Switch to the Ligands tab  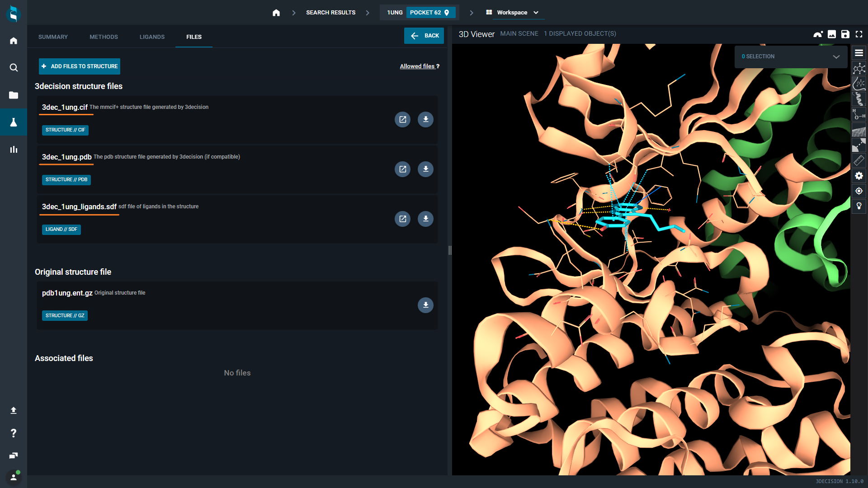pos(152,37)
